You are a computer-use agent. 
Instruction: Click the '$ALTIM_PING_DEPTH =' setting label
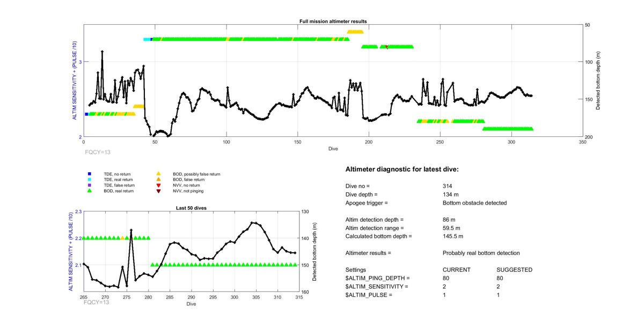click(x=377, y=278)
